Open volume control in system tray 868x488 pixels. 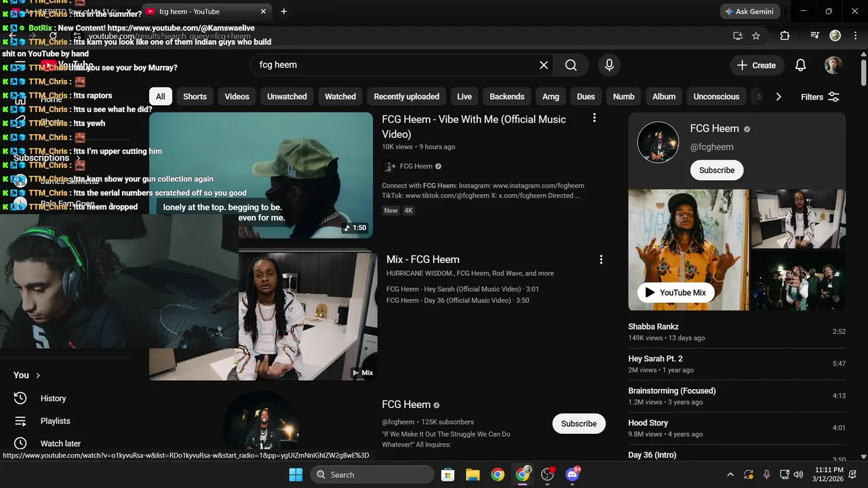click(x=799, y=474)
